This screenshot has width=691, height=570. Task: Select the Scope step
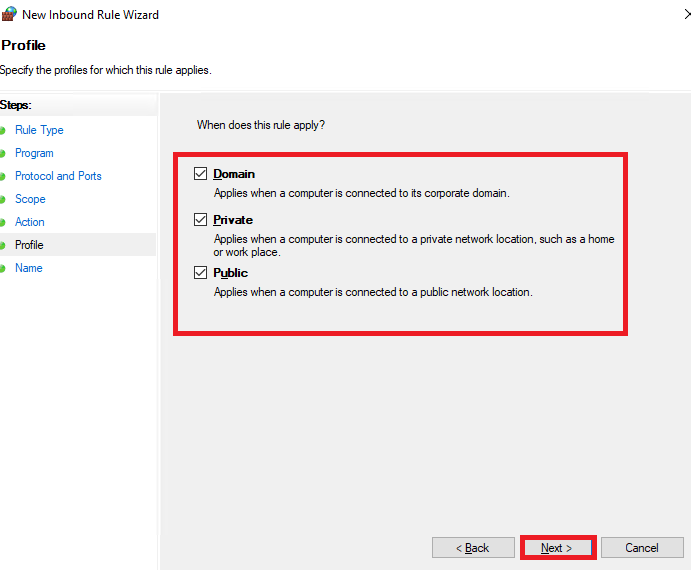point(30,199)
